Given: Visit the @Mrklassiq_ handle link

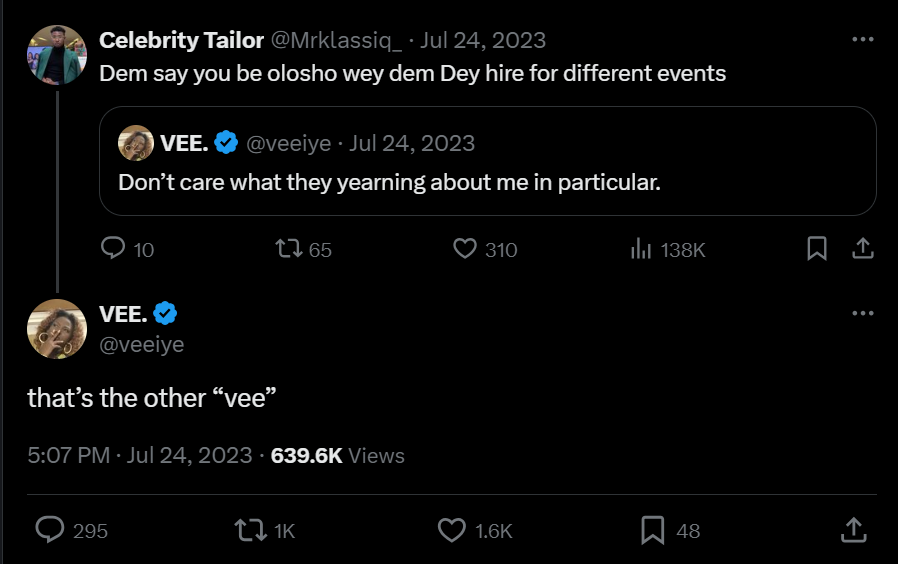Looking at the screenshot, I should pyautogui.click(x=337, y=41).
